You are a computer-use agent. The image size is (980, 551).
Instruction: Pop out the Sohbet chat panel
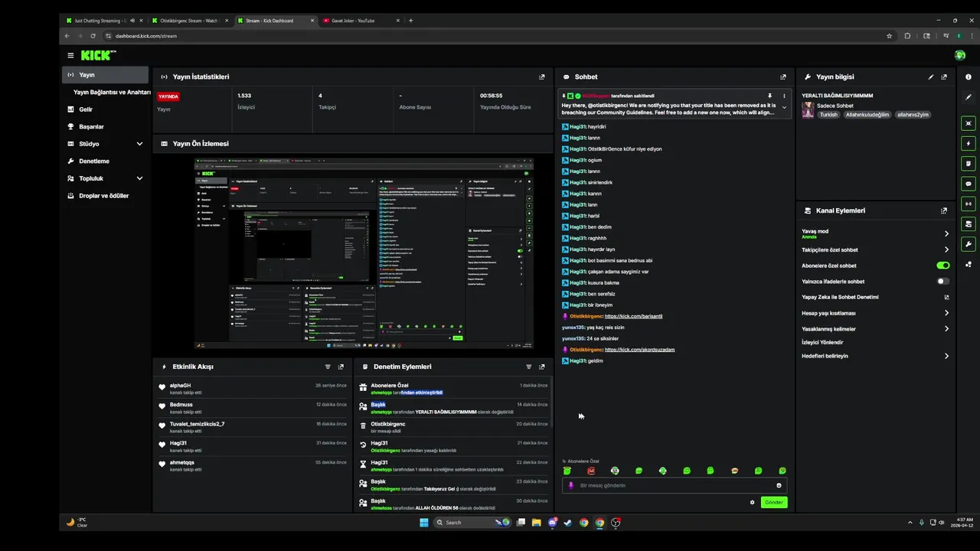coord(783,77)
